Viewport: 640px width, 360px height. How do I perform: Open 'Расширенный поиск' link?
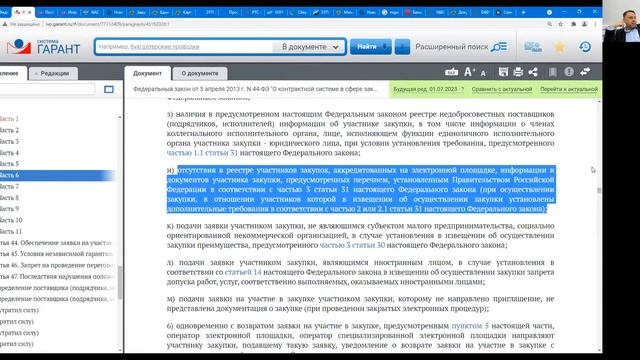click(x=451, y=47)
